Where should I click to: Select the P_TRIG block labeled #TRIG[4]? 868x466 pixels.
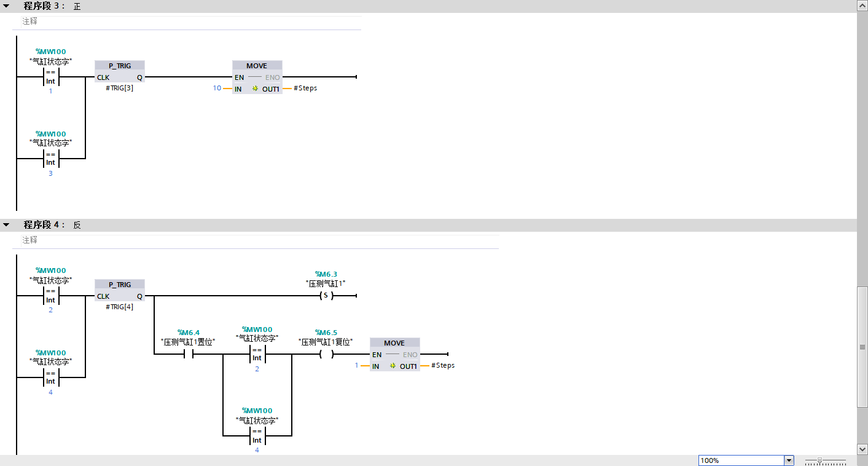tap(120, 290)
